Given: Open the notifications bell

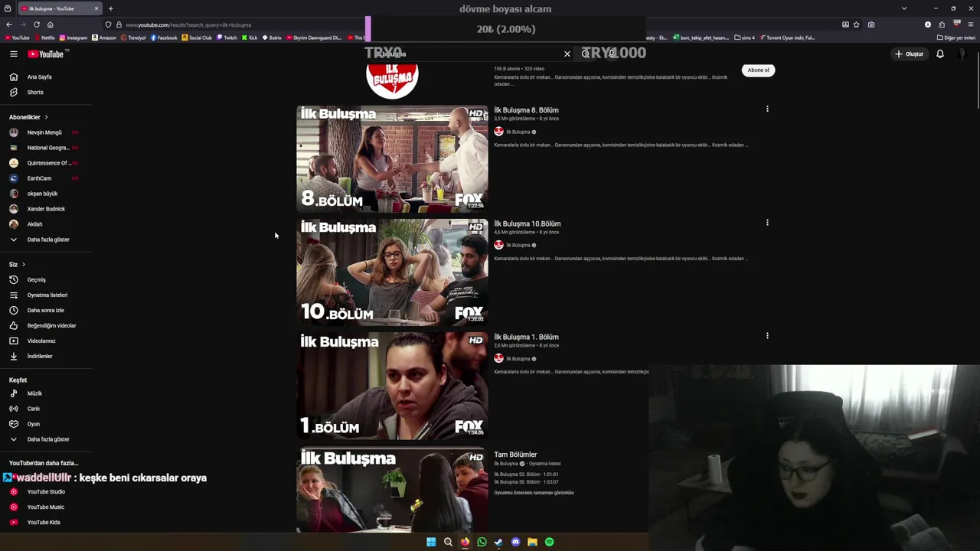Looking at the screenshot, I should pyautogui.click(x=940, y=54).
